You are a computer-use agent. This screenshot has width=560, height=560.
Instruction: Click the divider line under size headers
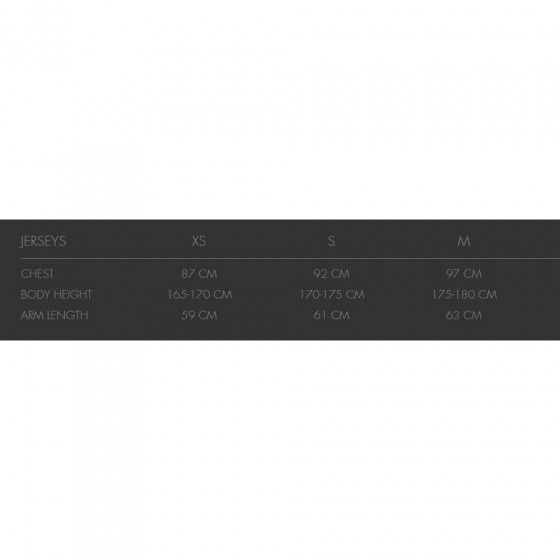tap(290, 258)
